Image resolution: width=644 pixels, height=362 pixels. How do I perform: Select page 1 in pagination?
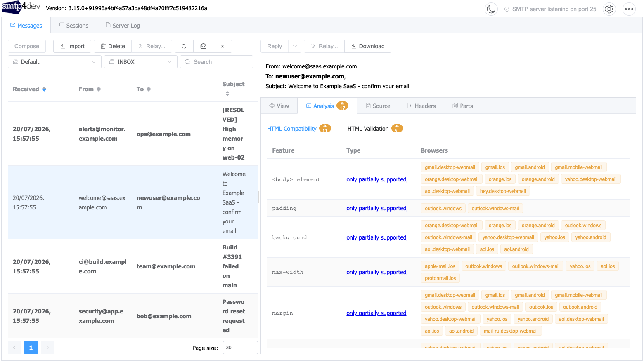pyautogui.click(x=31, y=348)
